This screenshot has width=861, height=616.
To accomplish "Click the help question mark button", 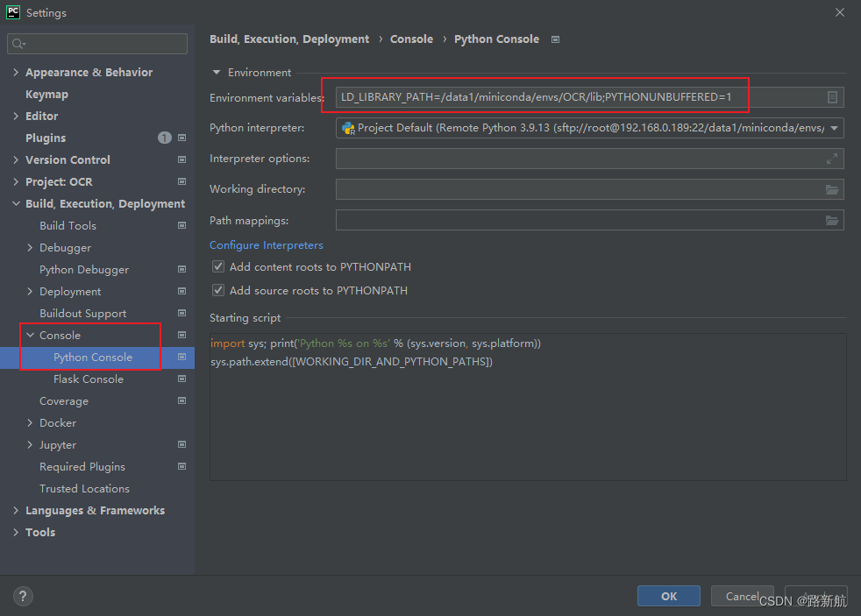I will tap(23, 596).
